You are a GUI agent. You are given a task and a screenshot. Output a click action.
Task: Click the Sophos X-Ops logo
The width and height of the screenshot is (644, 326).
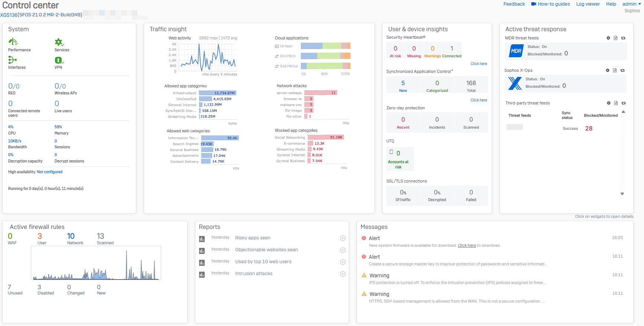515,83
